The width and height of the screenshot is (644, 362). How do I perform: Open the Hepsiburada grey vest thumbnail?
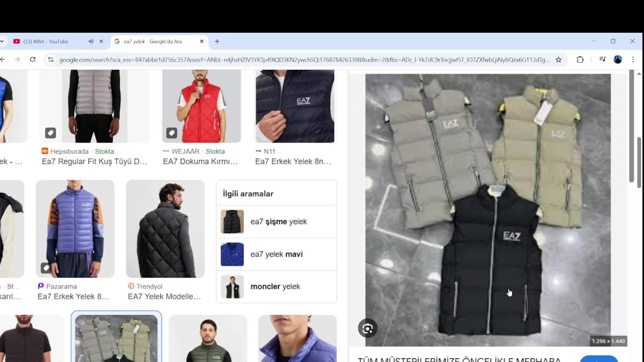(95, 106)
